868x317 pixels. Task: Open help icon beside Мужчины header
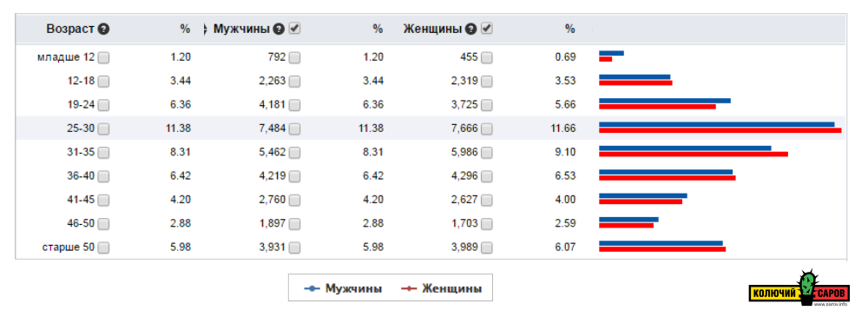tap(279, 30)
